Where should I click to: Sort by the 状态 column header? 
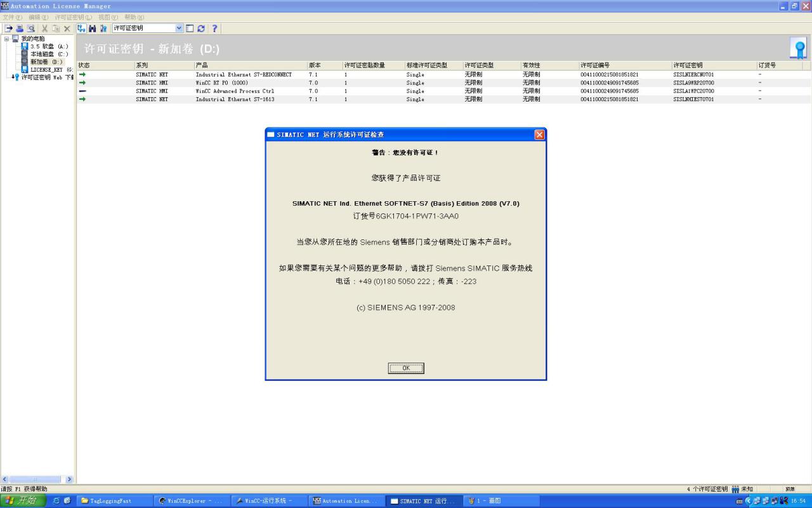(x=105, y=65)
